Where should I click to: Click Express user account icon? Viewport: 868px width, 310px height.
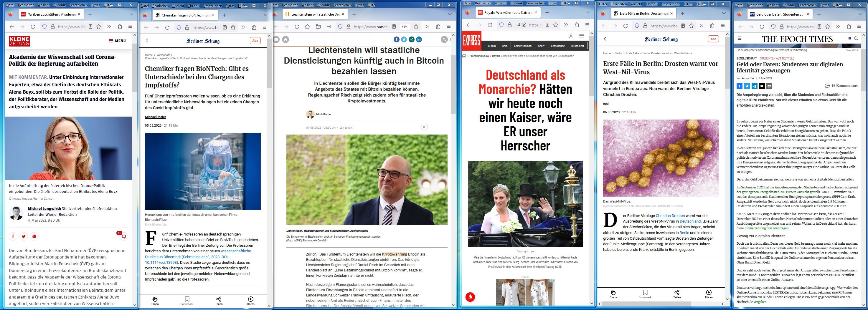tap(571, 36)
